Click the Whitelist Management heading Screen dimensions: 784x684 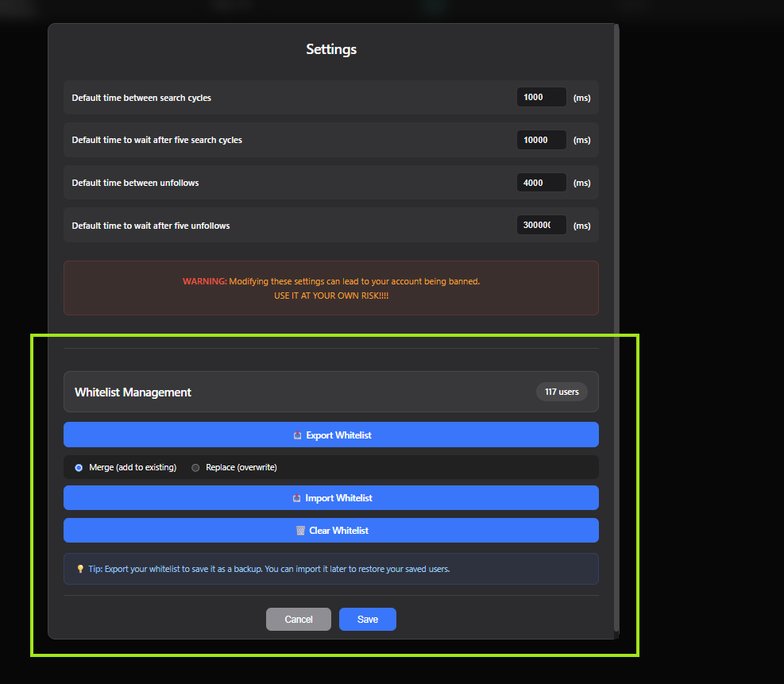(133, 392)
